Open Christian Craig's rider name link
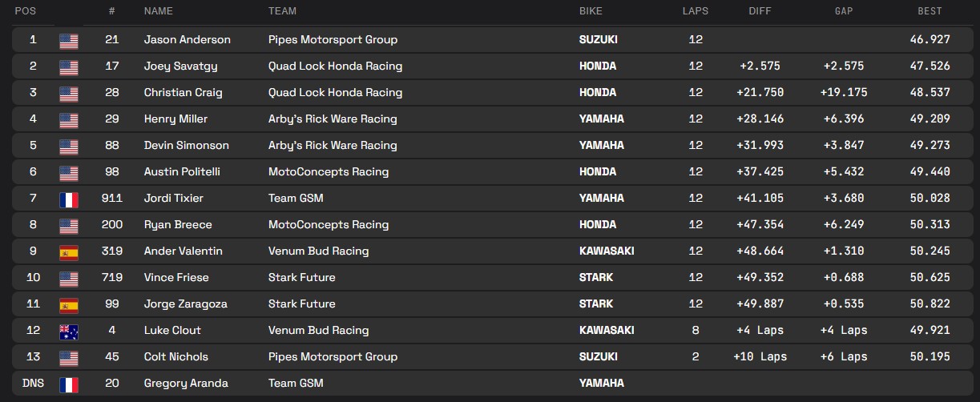 click(x=183, y=93)
